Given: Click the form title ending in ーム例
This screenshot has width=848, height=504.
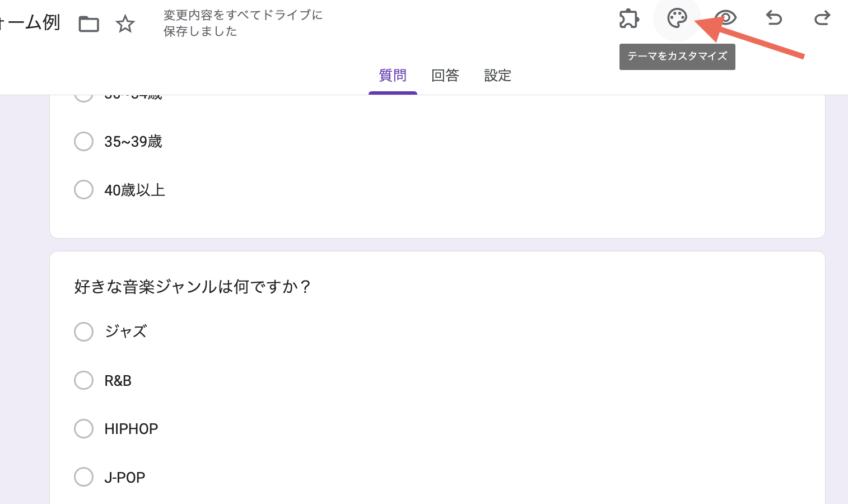Looking at the screenshot, I should tap(30, 22).
